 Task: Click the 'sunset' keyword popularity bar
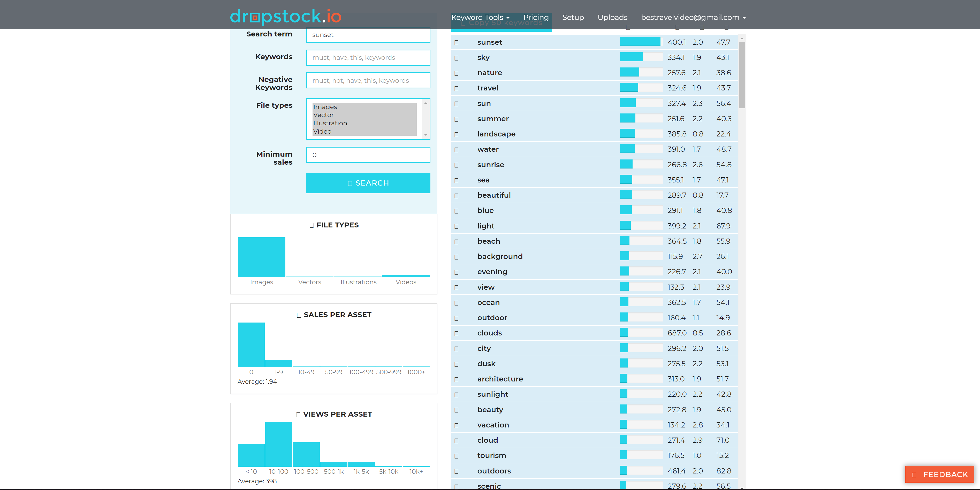641,42
